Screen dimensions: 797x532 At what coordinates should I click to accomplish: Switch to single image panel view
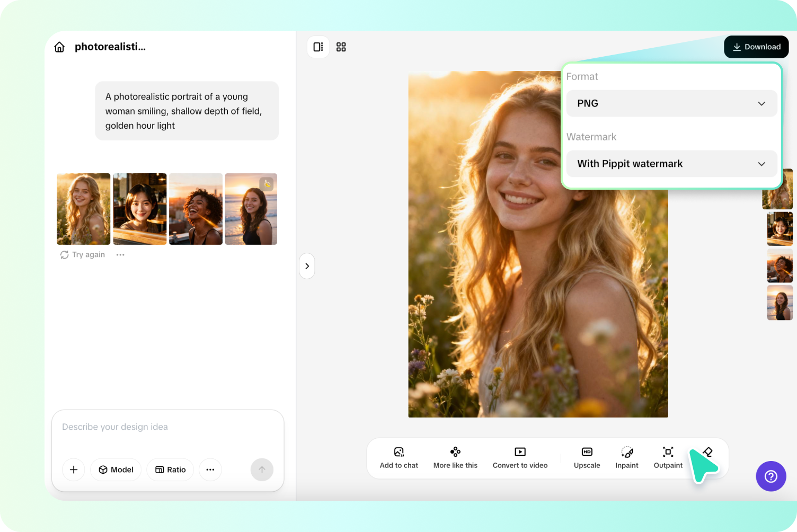(318, 47)
